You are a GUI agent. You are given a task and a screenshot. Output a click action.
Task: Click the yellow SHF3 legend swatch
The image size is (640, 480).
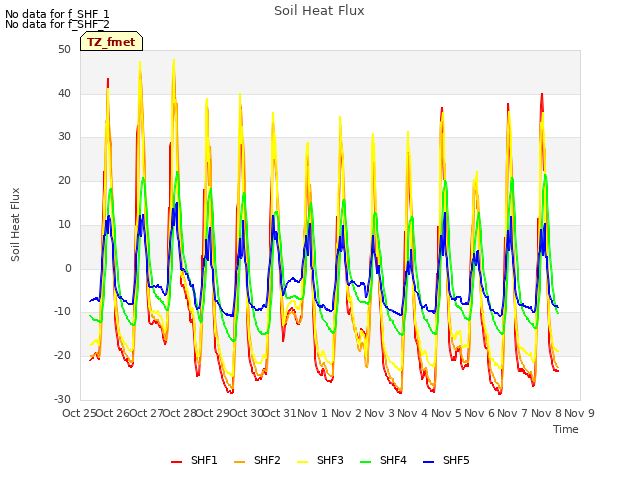(x=302, y=462)
